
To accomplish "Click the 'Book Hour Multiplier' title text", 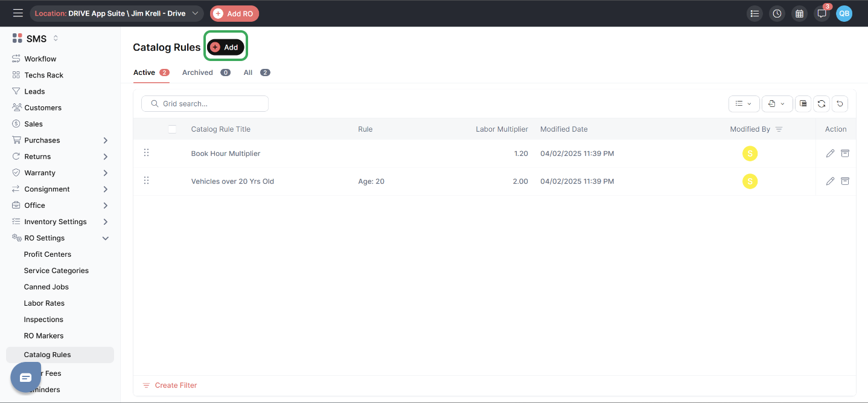I will click(226, 153).
